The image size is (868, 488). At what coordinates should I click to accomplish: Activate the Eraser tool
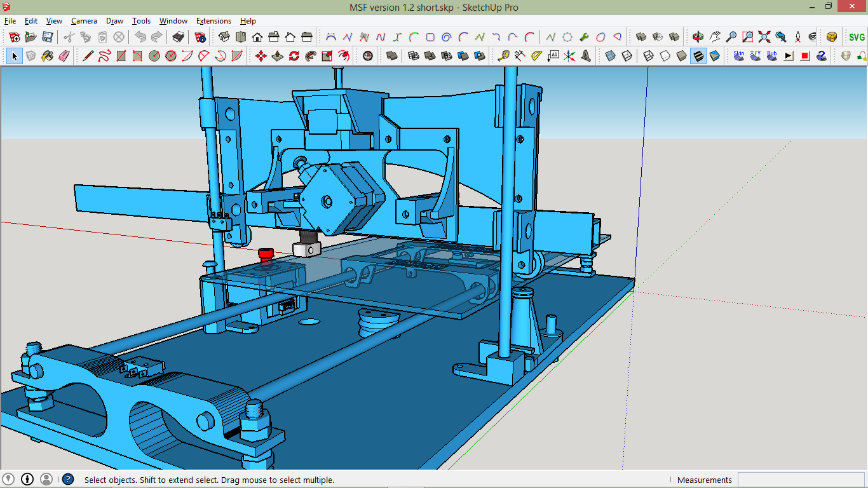64,56
